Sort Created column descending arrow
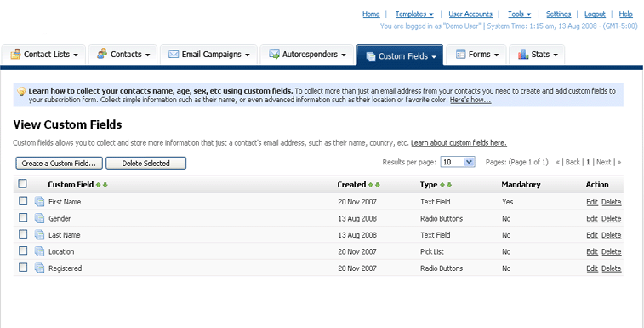The width and height of the screenshot is (644, 328). 378,185
